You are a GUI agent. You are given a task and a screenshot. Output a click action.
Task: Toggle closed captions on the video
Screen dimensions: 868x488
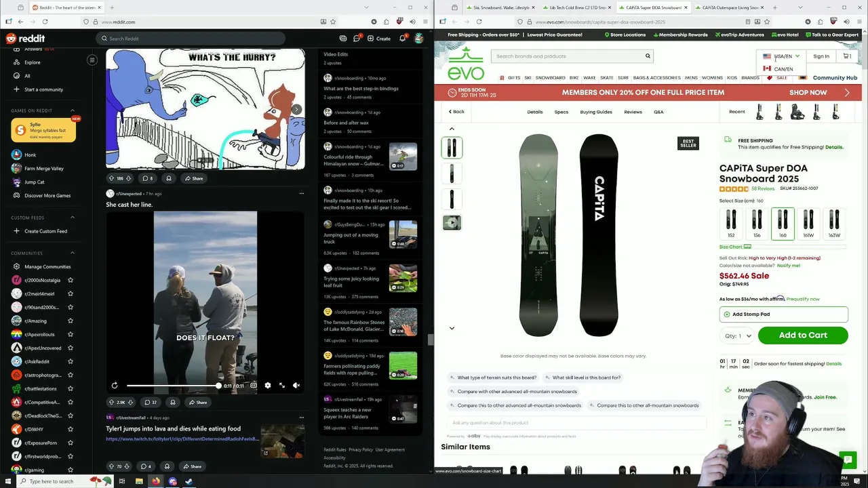coord(254,386)
